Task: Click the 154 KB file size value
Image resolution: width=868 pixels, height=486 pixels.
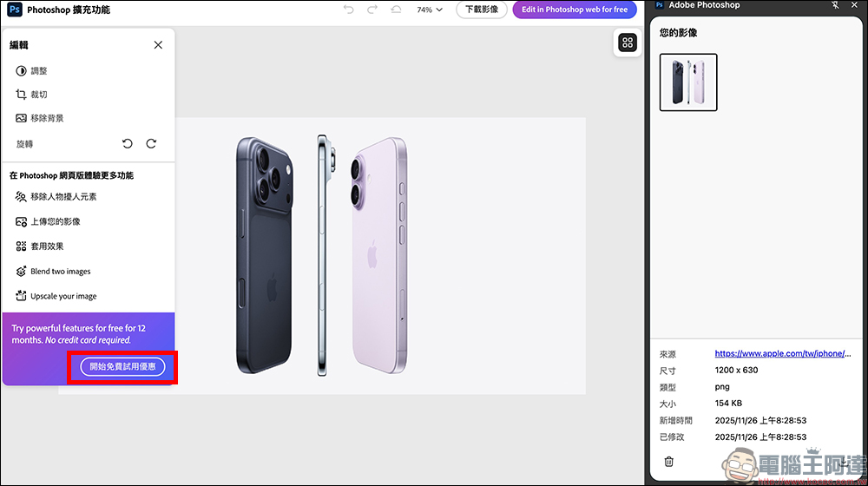Action: (728, 404)
